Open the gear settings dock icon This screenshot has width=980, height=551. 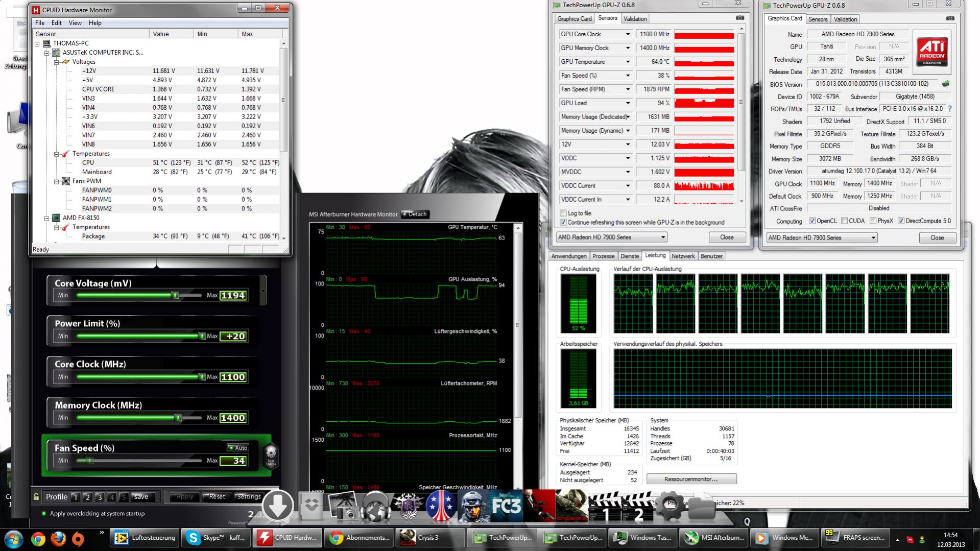pos(670,506)
